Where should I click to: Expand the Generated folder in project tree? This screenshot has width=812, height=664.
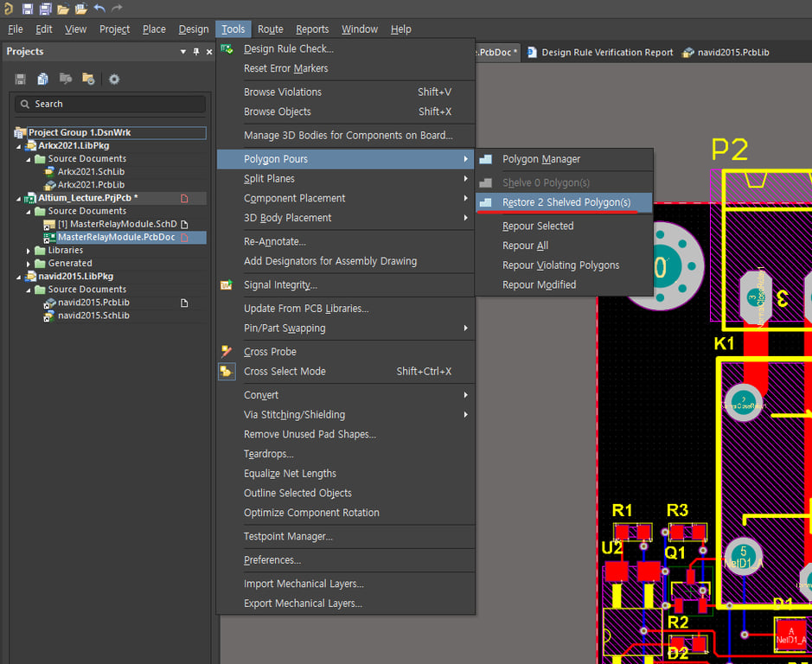coord(29,264)
